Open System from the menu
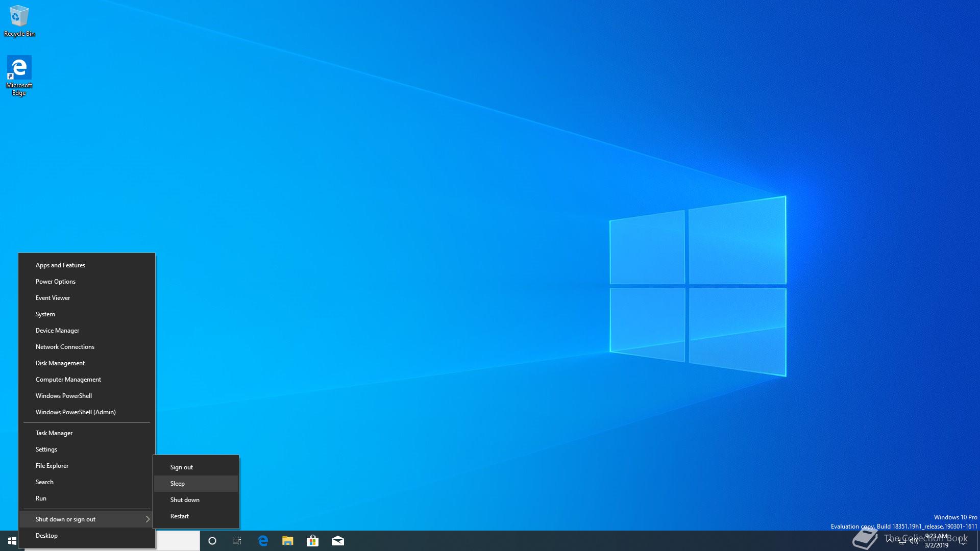 click(x=87, y=314)
